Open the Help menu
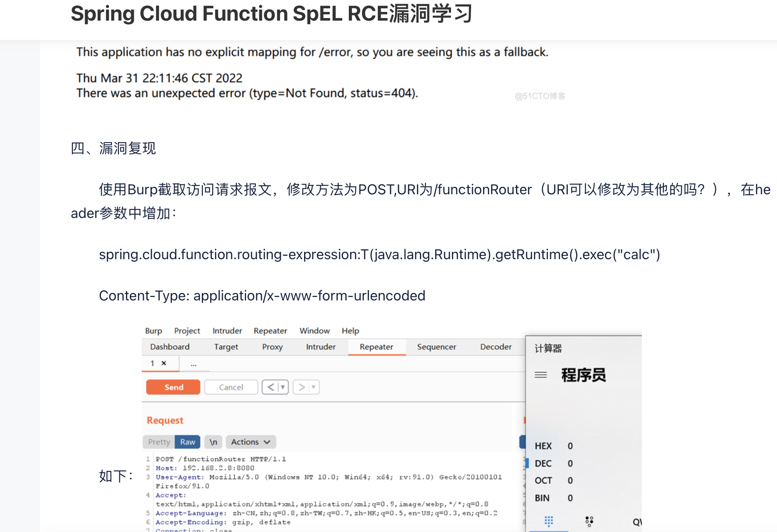The height and width of the screenshot is (532, 777). [x=351, y=331]
